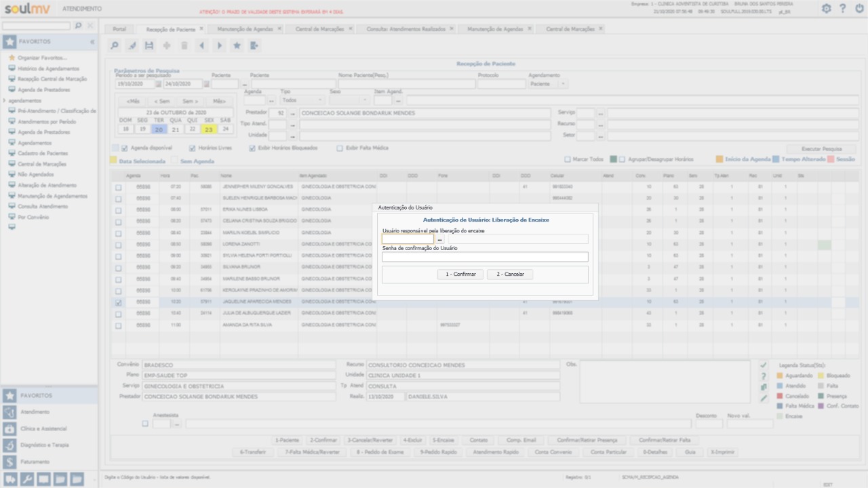
Task: Click the X-Imprimir button
Action: pos(723,452)
